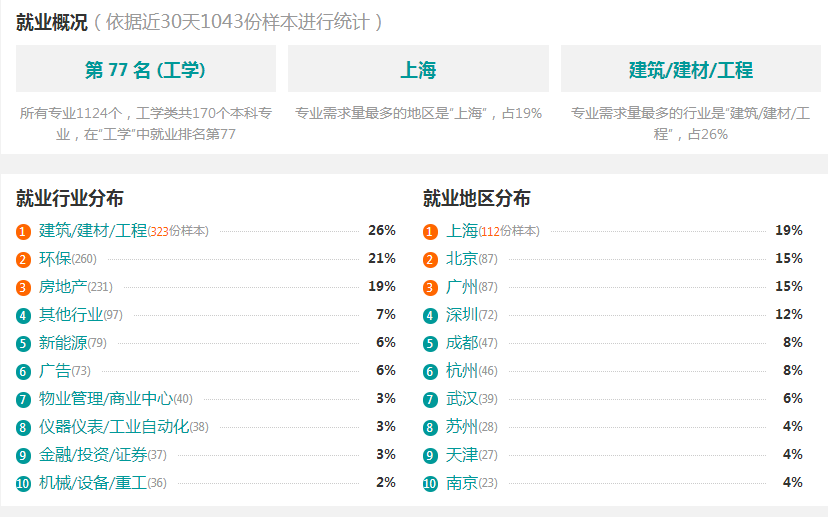The image size is (828, 517).
Task: Open the 建筑/建材/工程 industry link in list
Action: 93,231
